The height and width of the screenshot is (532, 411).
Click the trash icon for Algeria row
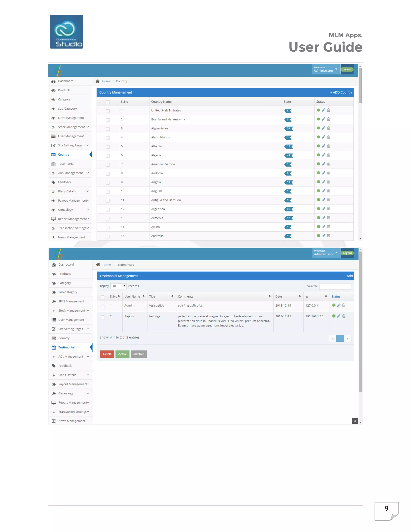tap(329, 155)
